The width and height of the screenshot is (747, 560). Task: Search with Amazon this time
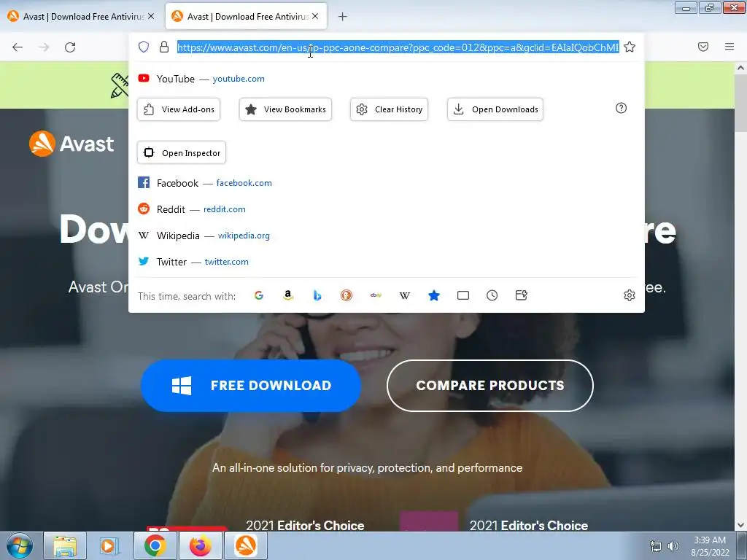pos(287,296)
